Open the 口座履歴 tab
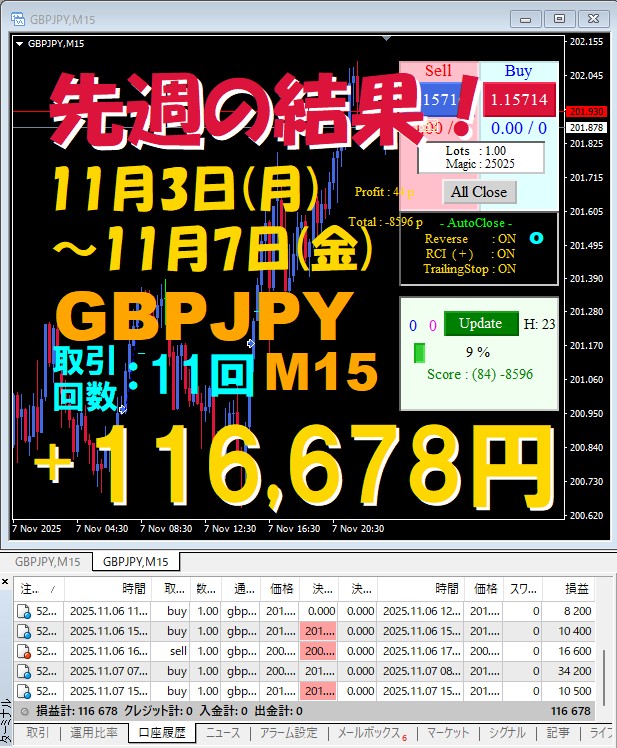This screenshot has height=748, width=617. click(x=162, y=733)
